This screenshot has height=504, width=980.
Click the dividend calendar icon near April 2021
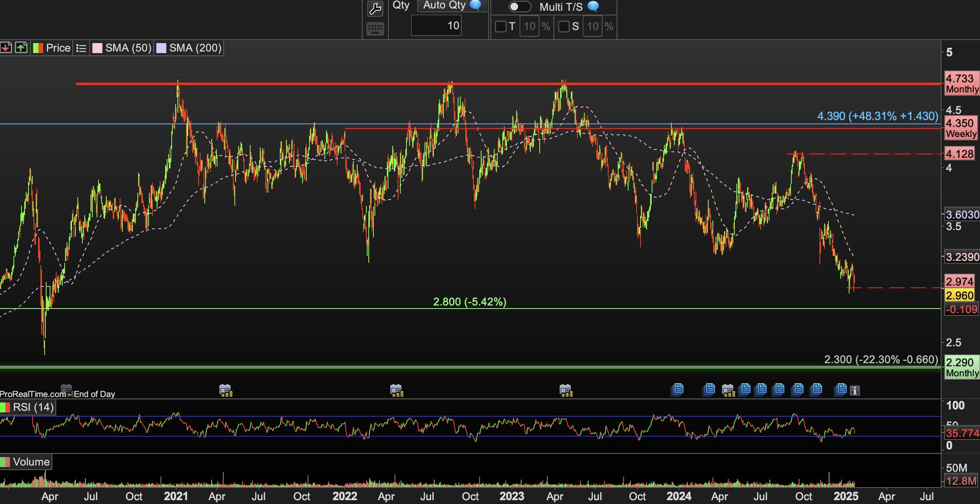point(226,390)
